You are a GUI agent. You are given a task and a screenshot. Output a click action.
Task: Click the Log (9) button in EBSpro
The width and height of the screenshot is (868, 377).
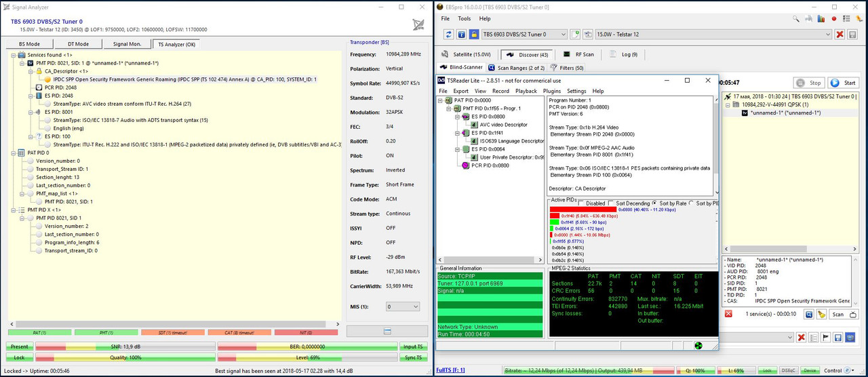[x=623, y=54]
